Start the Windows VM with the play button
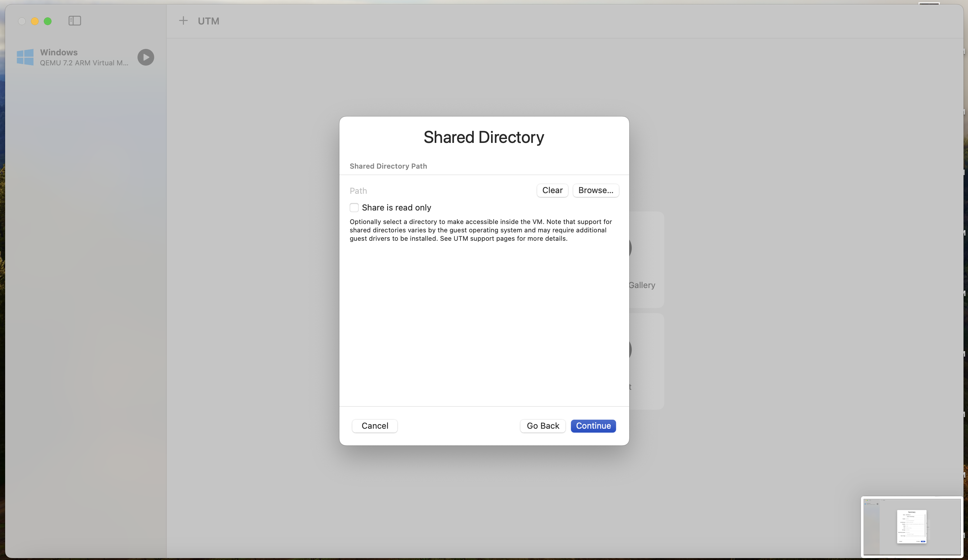 click(145, 57)
